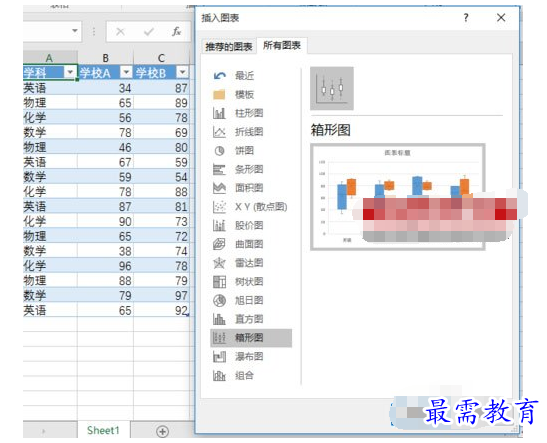Choose the Histogram (直方图) icon
The height and width of the screenshot is (443, 547).
(x=219, y=319)
